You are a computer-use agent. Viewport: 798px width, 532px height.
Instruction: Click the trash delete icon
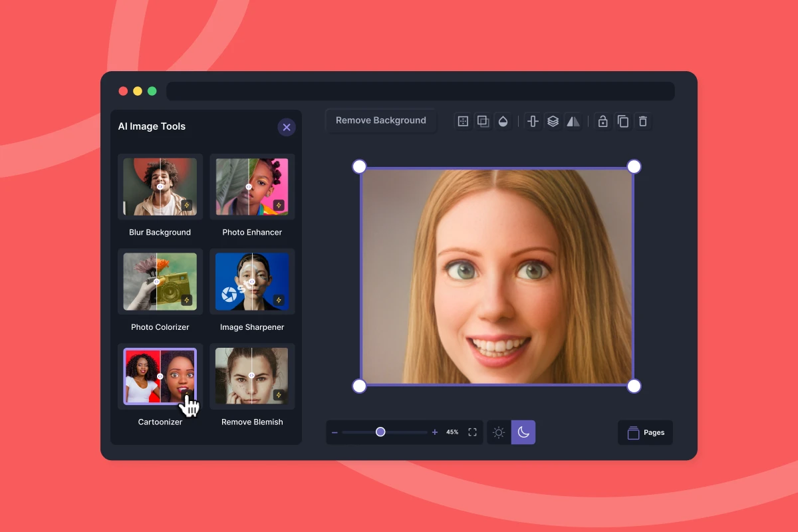coord(643,121)
